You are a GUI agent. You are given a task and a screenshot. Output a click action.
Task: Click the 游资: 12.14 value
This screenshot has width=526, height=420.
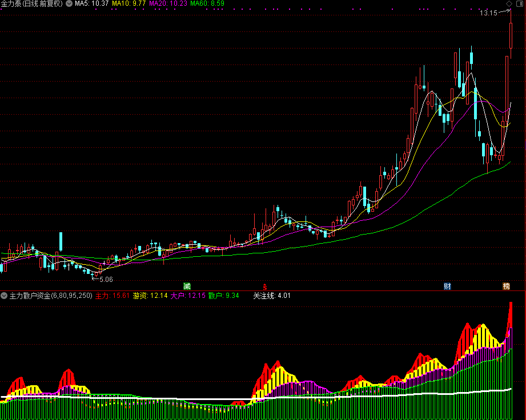[150, 296]
